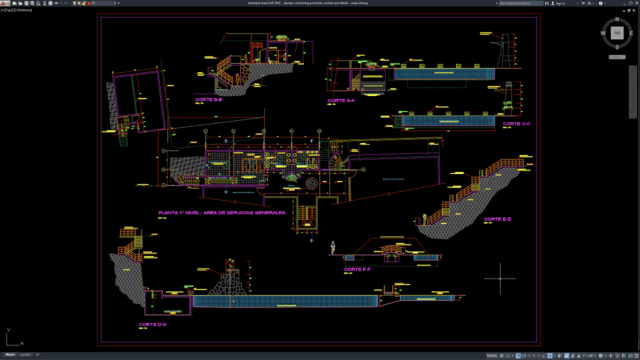Select the CORTE F-F label
This screenshot has width=640, height=360.
[357, 269]
